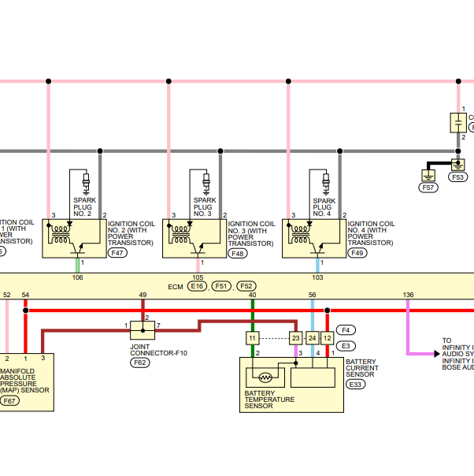Click the F67 MAP sensor label
Viewport: 474px width, 476px height.
[9, 401]
